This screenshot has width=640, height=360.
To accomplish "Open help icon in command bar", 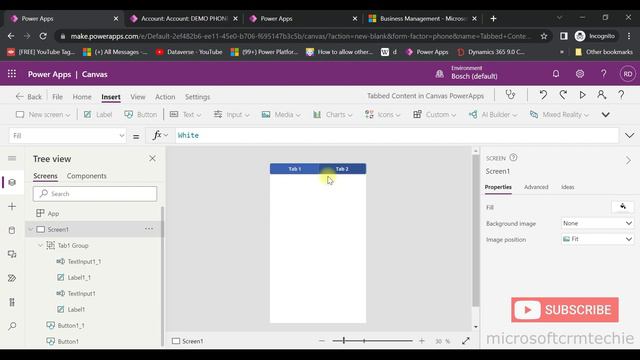I will click(x=621, y=95).
